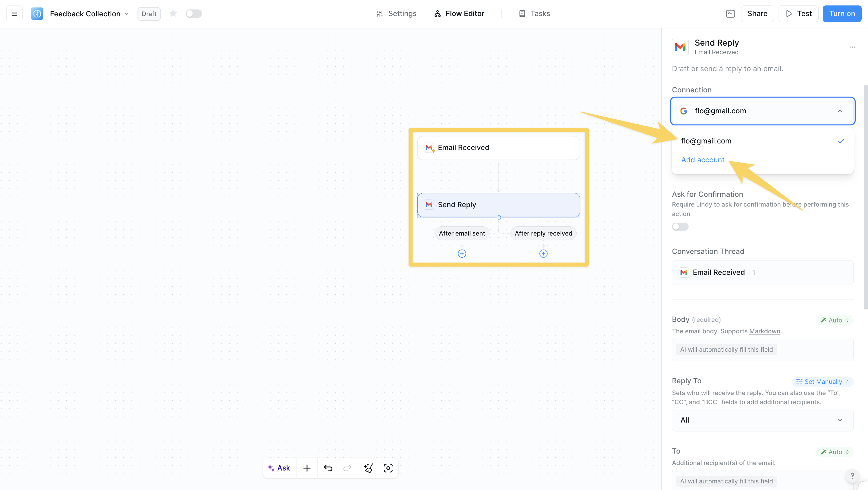Click the undo arrow in bottom toolbar

click(328, 468)
